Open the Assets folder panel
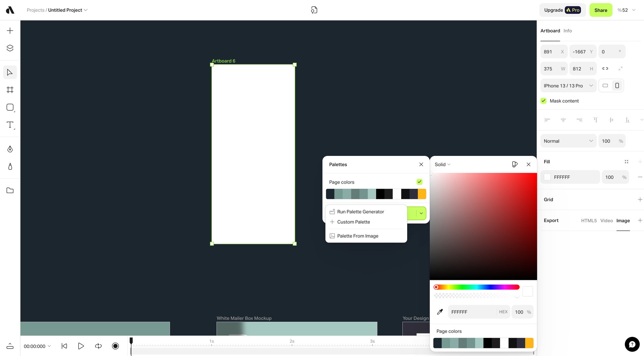Viewport: 644px width, 356px height. pos(10,190)
